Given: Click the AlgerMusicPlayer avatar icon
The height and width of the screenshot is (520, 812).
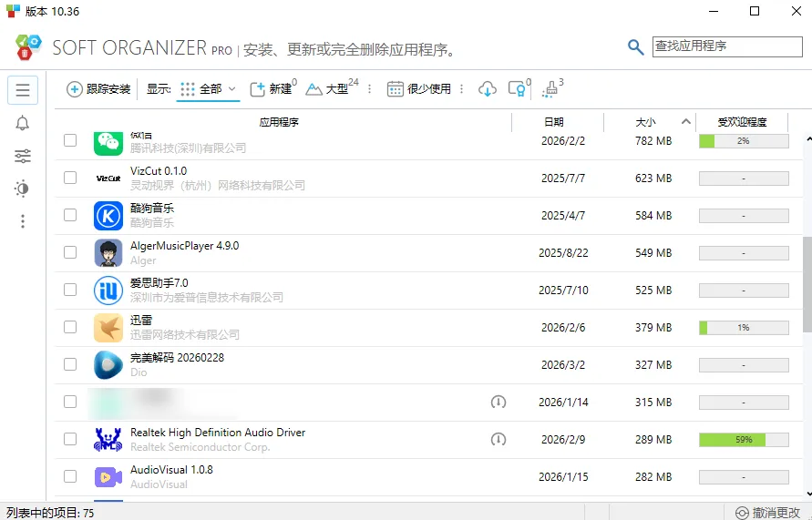Looking at the screenshot, I should (108, 252).
